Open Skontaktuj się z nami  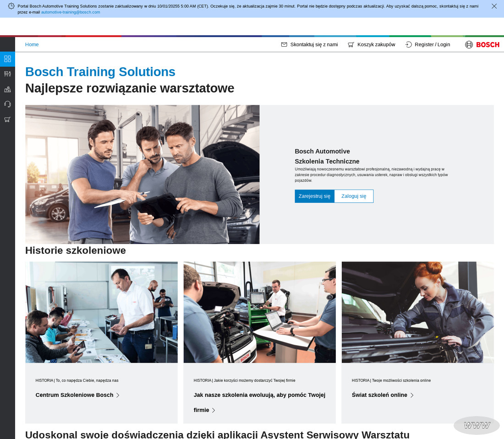pyautogui.click(x=314, y=45)
